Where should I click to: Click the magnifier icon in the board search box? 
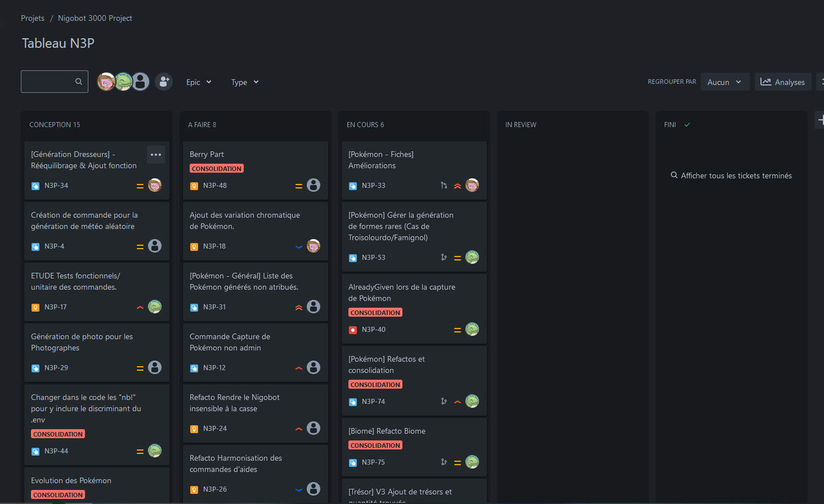79,81
